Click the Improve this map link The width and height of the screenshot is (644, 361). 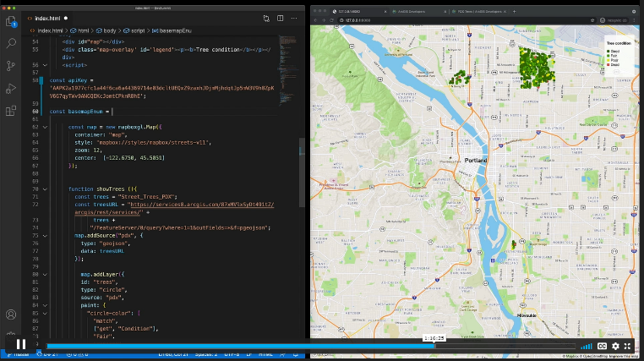tap(622, 356)
